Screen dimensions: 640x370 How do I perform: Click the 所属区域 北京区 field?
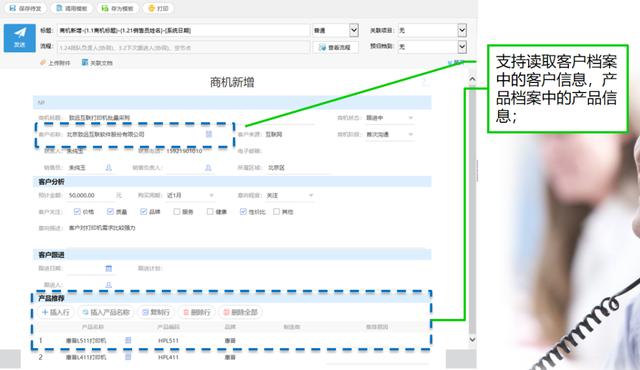coord(299,168)
